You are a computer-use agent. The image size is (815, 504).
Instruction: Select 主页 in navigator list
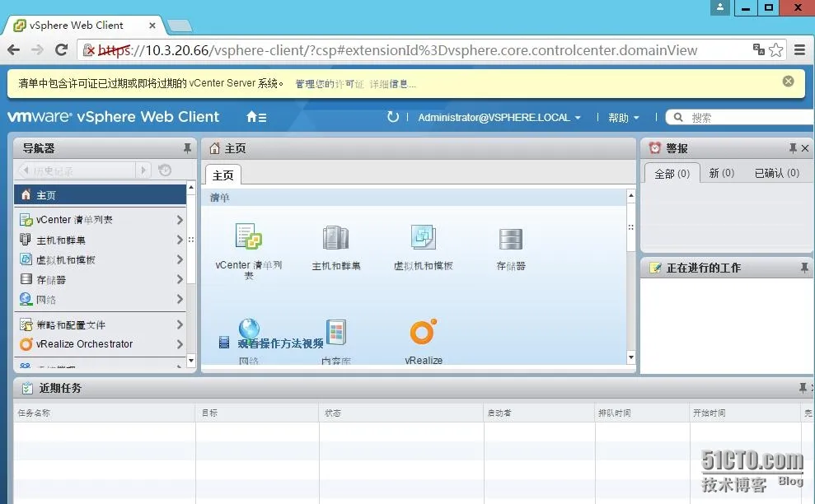(100, 195)
